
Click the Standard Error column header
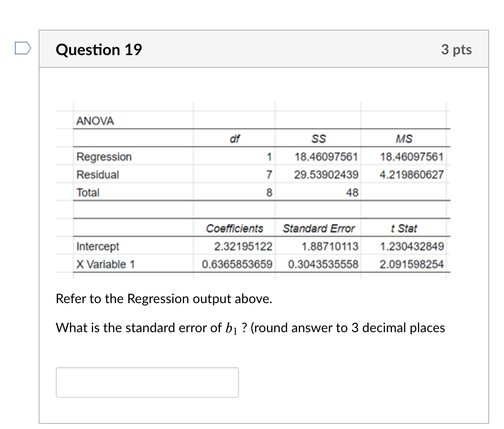[x=319, y=228]
